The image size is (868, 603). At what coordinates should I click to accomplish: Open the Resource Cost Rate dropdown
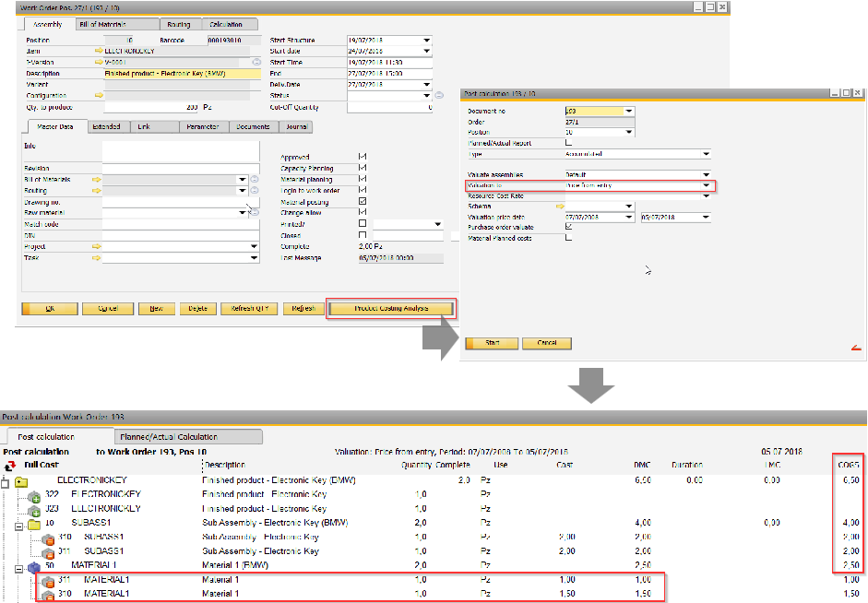click(x=706, y=195)
